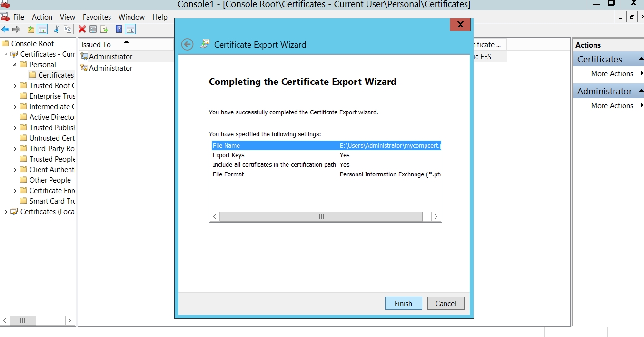Open the Favorites menu
Screen dimensions: 644x337
coord(97,17)
